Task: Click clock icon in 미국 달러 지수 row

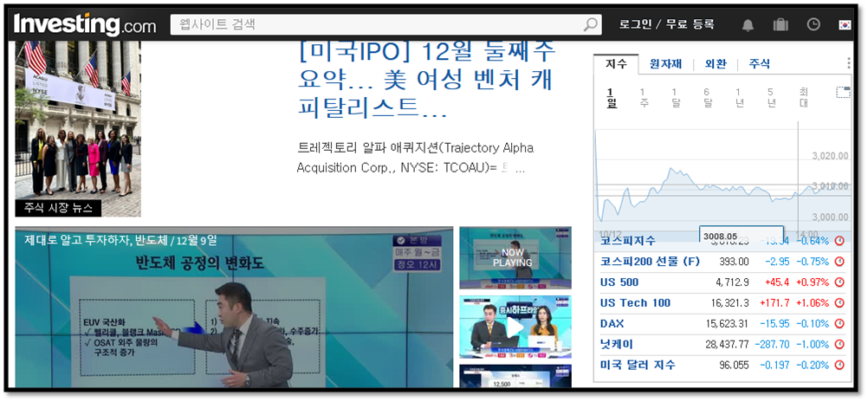Action: [839, 365]
